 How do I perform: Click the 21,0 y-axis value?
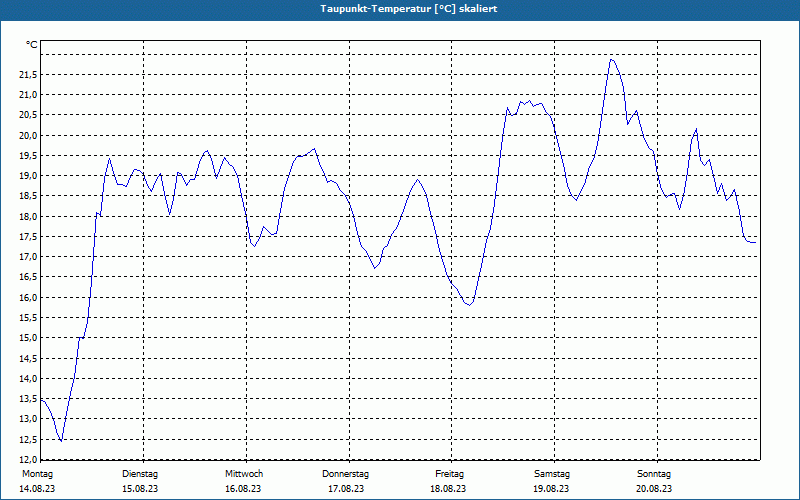coord(28,95)
